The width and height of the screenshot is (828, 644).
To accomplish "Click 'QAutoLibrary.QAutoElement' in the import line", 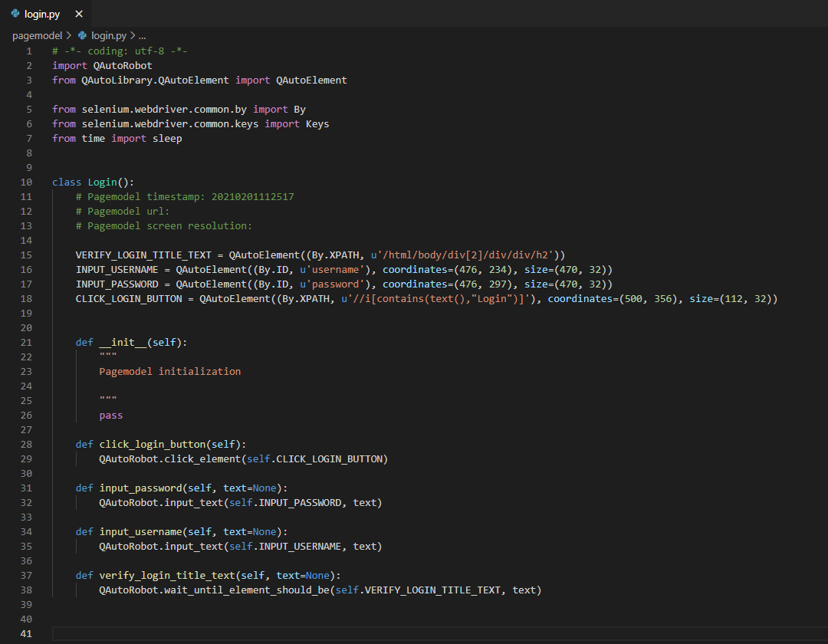I will (155, 80).
